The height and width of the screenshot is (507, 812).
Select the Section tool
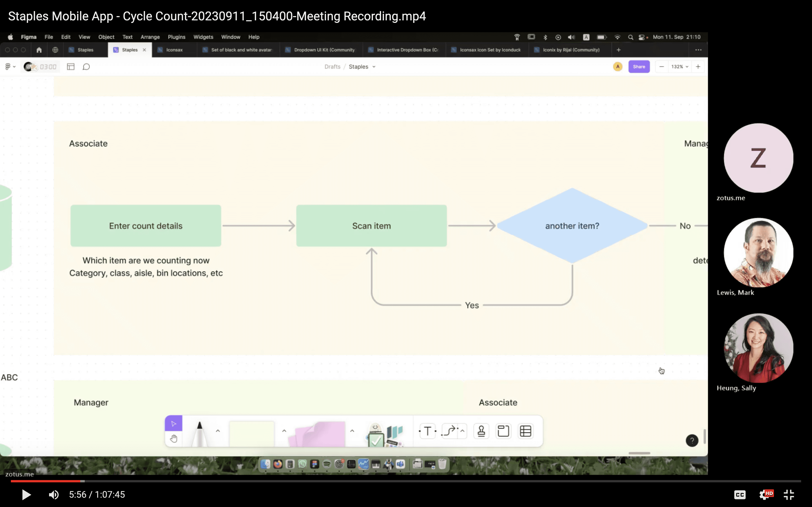click(x=503, y=431)
